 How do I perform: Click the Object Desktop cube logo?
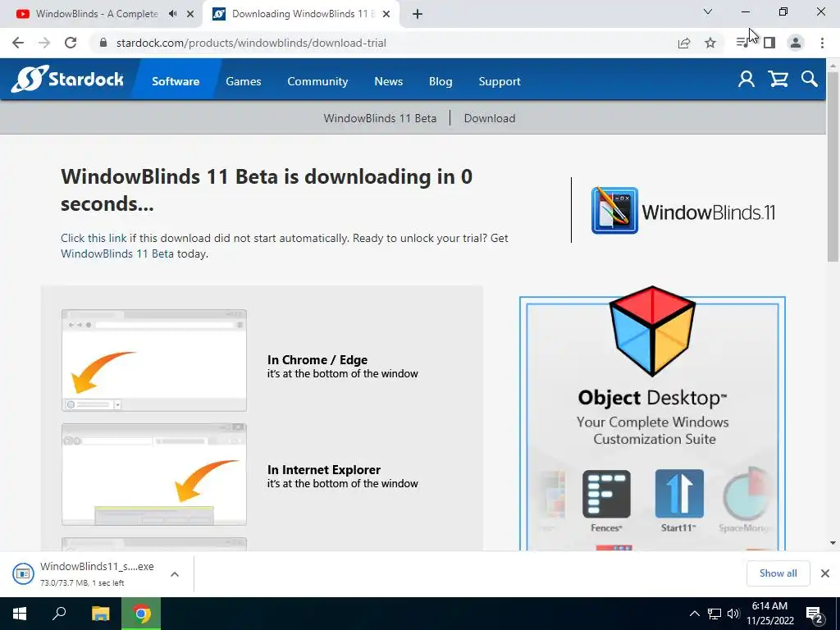652,331
